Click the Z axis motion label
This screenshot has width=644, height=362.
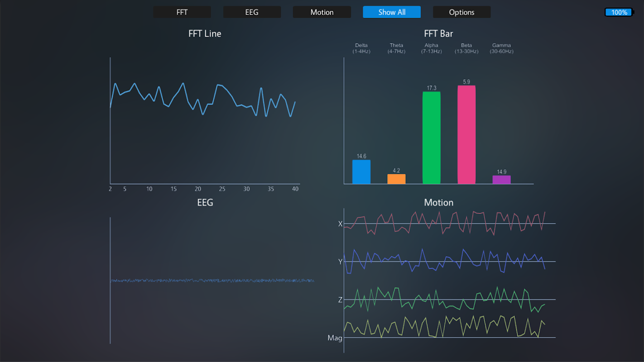(x=340, y=300)
